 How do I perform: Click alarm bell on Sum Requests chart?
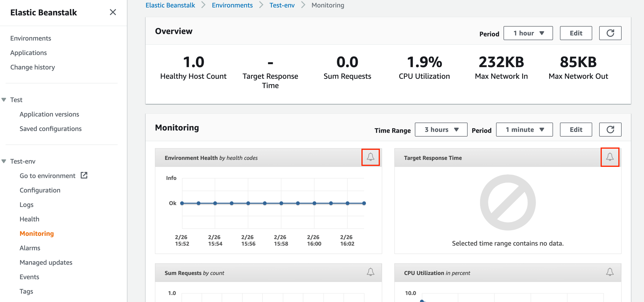(x=371, y=272)
